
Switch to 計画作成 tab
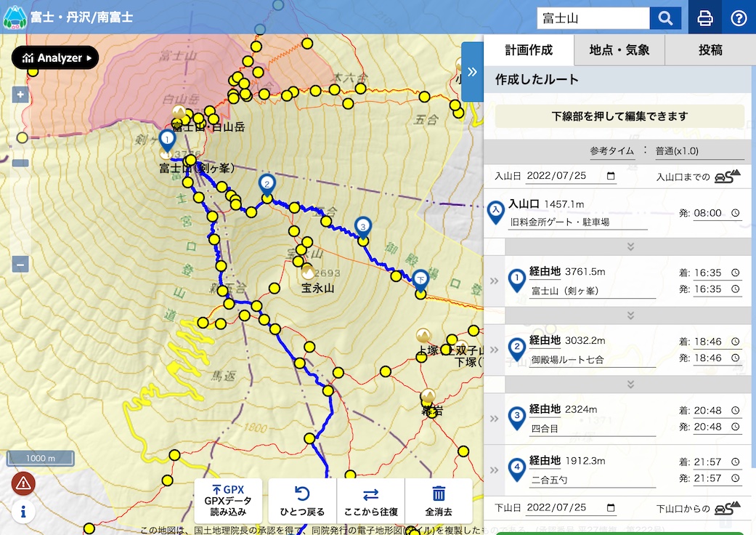529,49
